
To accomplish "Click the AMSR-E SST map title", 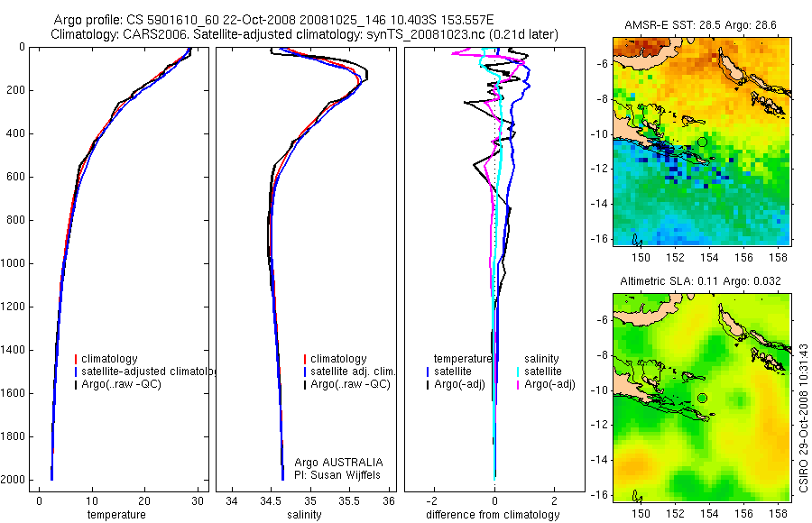I will pyautogui.click(x=700, y=25).
